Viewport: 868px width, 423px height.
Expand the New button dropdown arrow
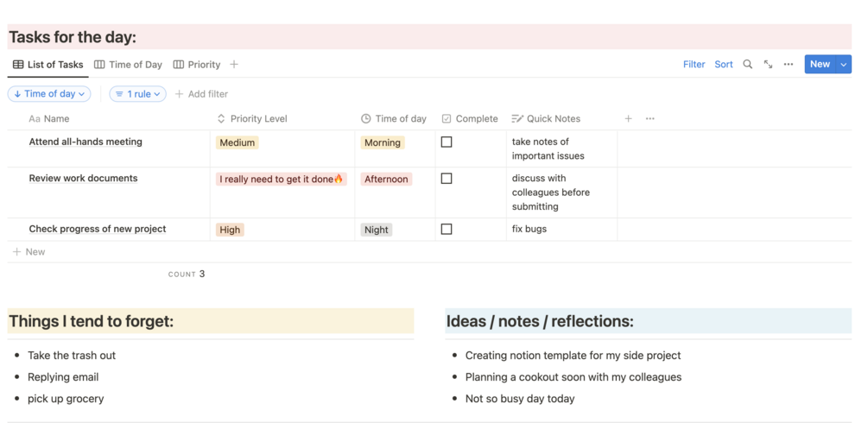(844, 65)
